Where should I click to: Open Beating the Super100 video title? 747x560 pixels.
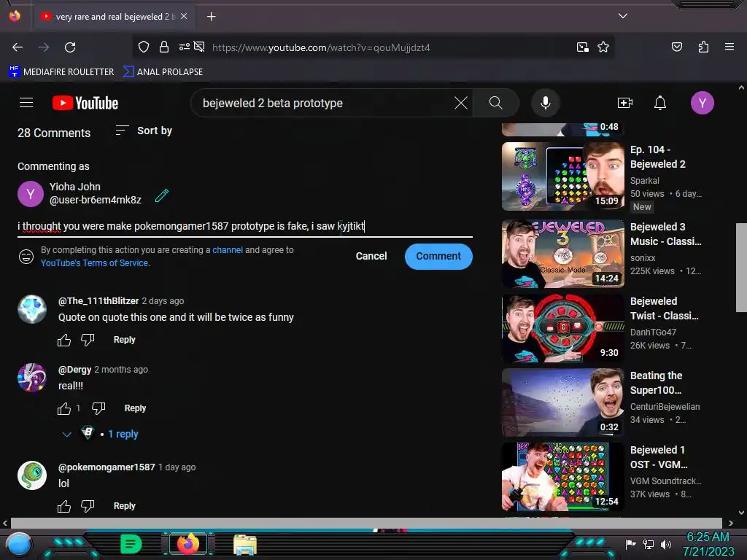tap(656, 383)
